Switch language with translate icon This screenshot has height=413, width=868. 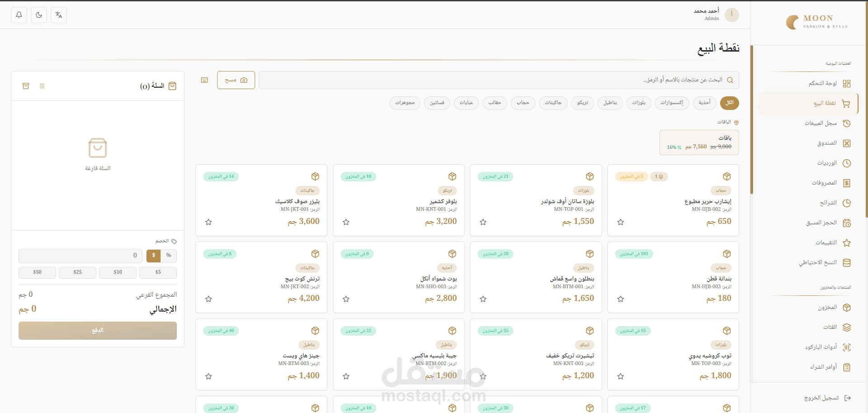click(x=59, y=15)
